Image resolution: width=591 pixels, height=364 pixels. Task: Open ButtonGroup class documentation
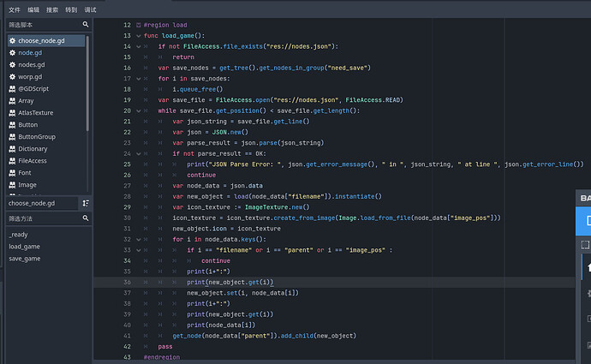pos(37,137)
